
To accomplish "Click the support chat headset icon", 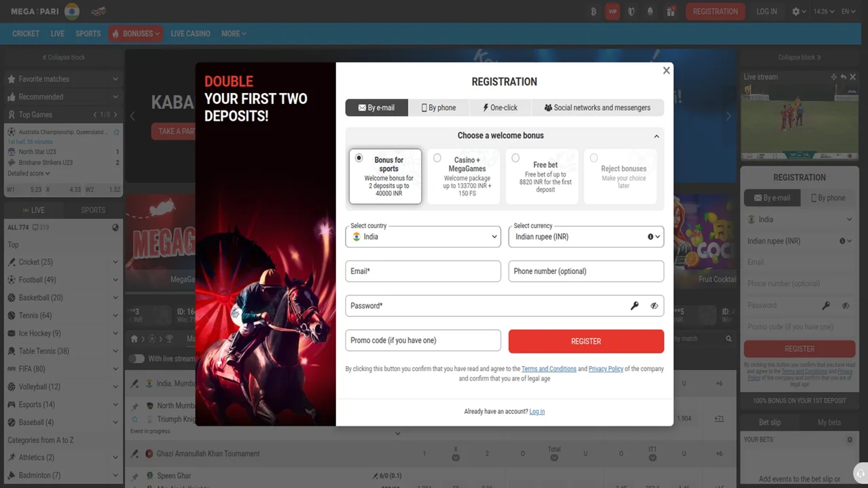I will (860, 473).
